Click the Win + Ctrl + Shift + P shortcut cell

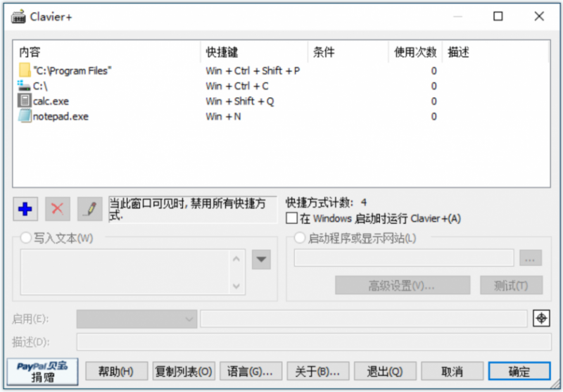pos(253,70)
